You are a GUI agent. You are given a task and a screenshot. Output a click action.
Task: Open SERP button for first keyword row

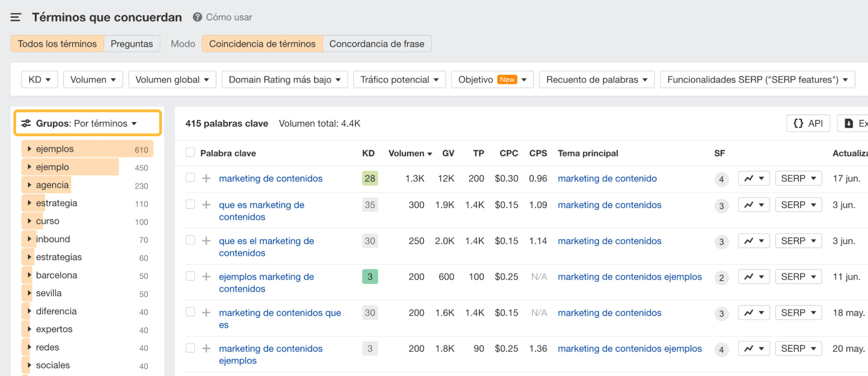pyautogui.click(x=798, y=178)
